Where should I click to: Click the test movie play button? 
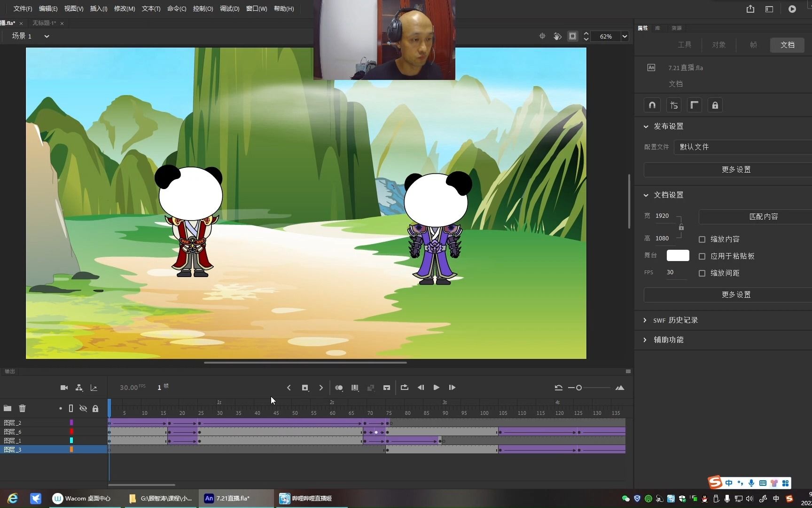792,9
